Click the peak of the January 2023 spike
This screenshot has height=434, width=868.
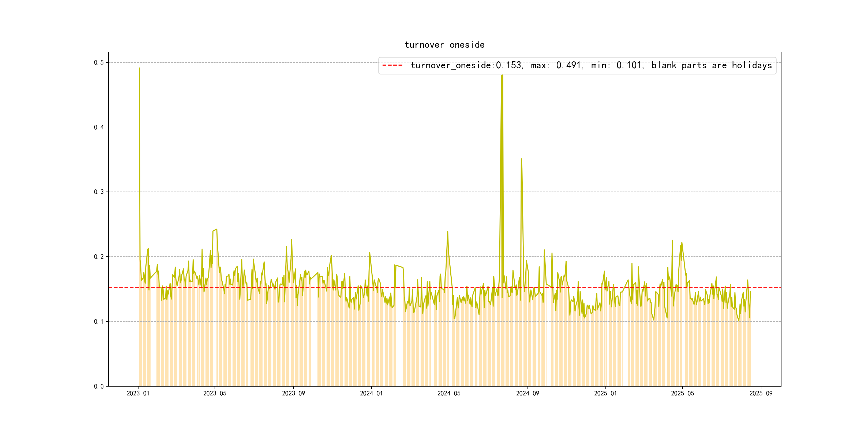click(139, 68)
